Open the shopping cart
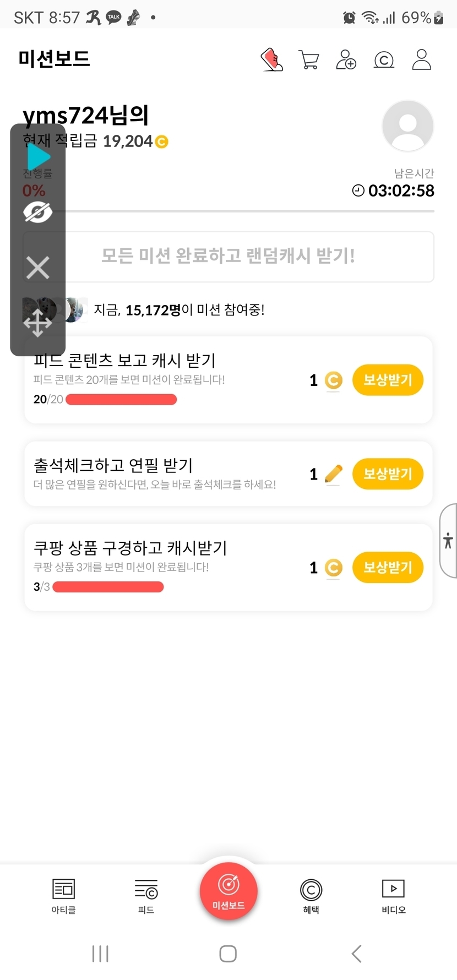The image size is (457, 980). [x=309, y=59]
